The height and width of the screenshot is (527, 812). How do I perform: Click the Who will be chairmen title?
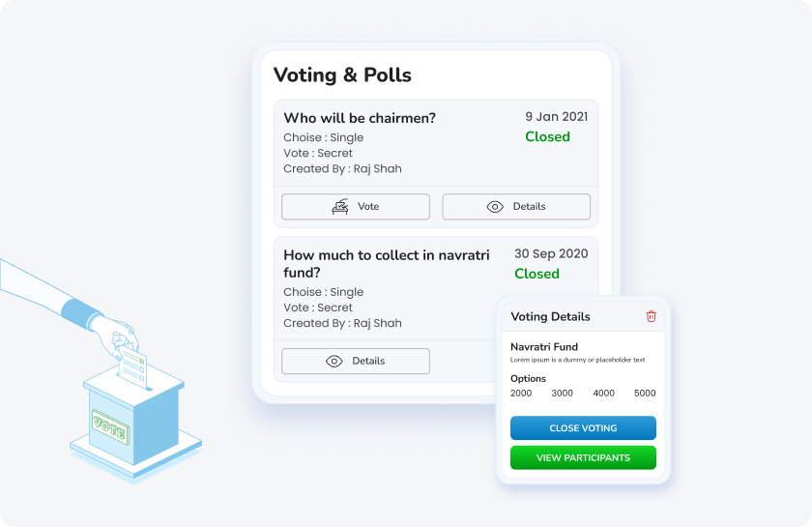[x=360, y=118]
